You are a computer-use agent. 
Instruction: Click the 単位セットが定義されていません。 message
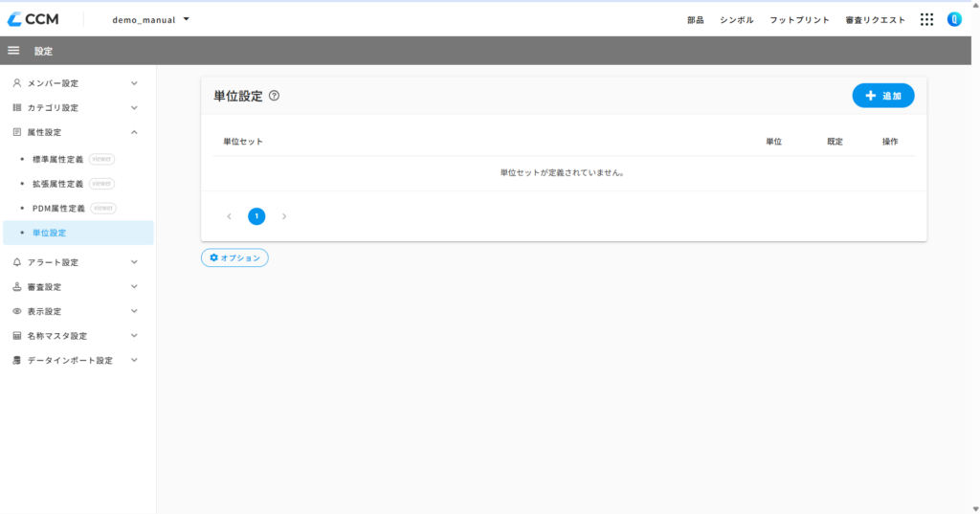pyautogui.click(x=563, y=172)
